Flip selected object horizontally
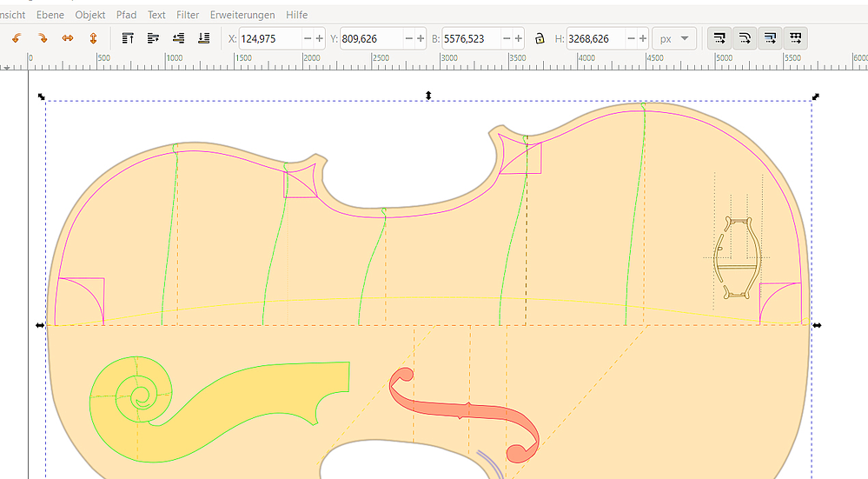Viewport: 868px width, 479px height. [67, 38]
